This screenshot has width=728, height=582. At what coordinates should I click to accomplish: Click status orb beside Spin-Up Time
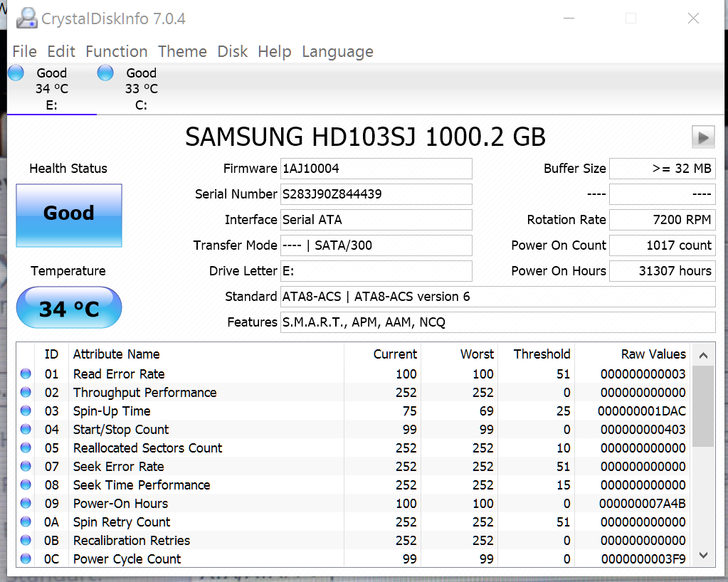(x=26, y=411)
